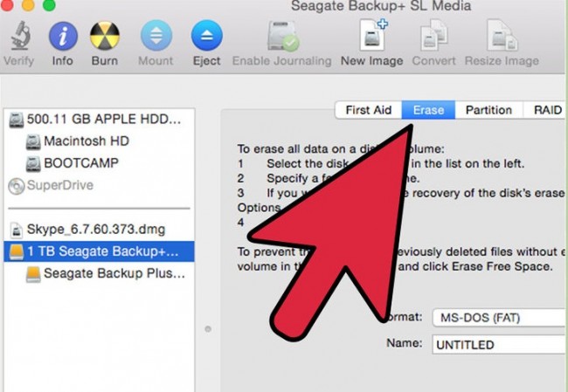The height and width of the screenshot is (392, 568).
Task: Click the Mount toolbar icon
Action: pos(156,36)
